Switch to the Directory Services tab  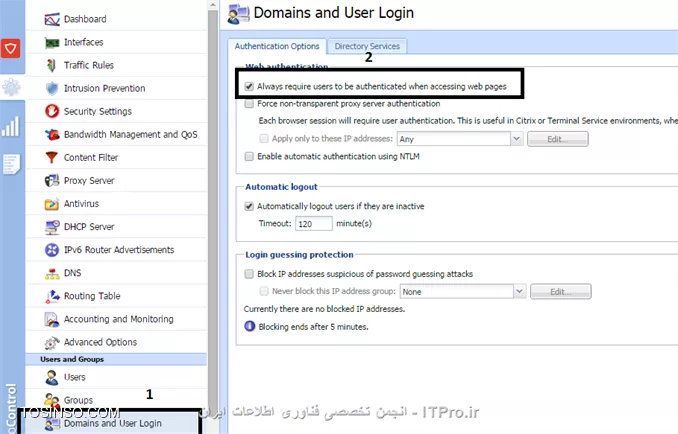click(x=367, y=46)
